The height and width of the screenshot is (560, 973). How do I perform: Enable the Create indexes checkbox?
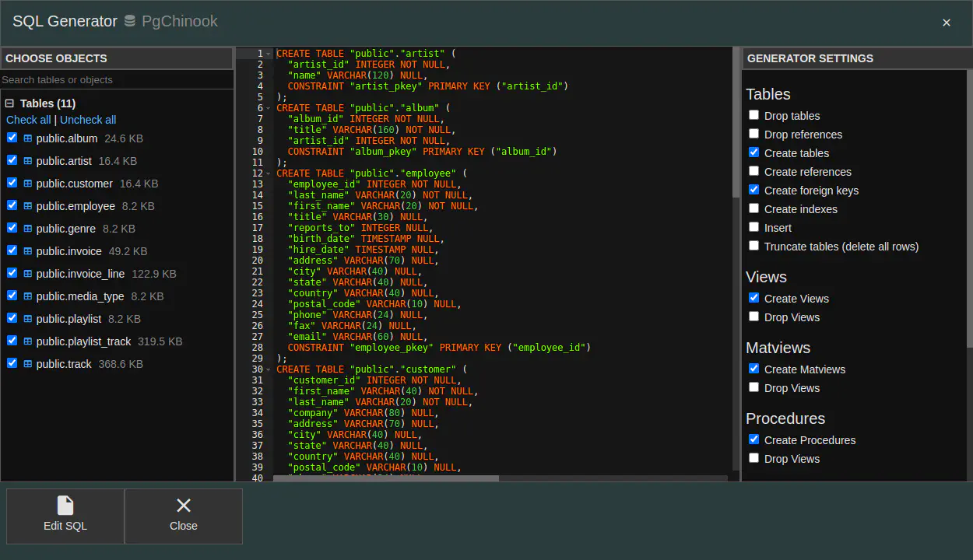[x=753, y=208]
